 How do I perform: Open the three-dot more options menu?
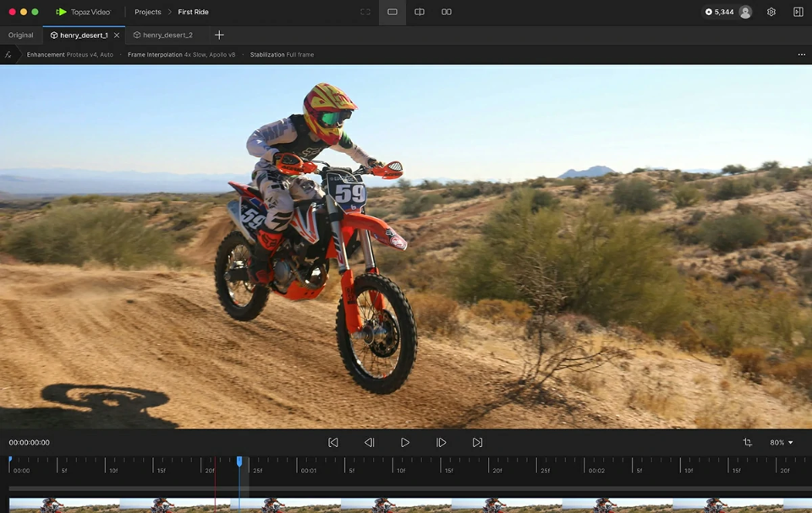coord(801,55)
